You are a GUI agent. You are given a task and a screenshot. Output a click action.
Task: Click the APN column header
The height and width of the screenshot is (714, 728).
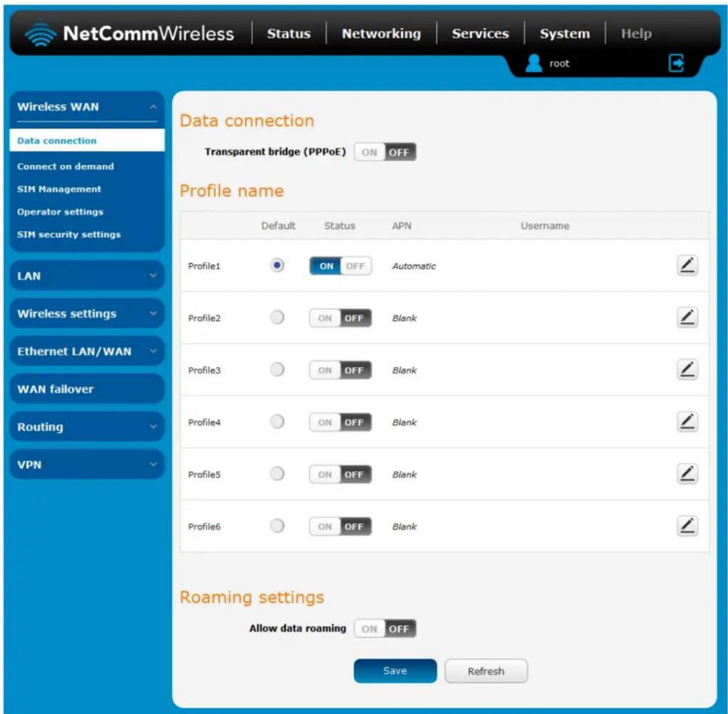[402, 226]
